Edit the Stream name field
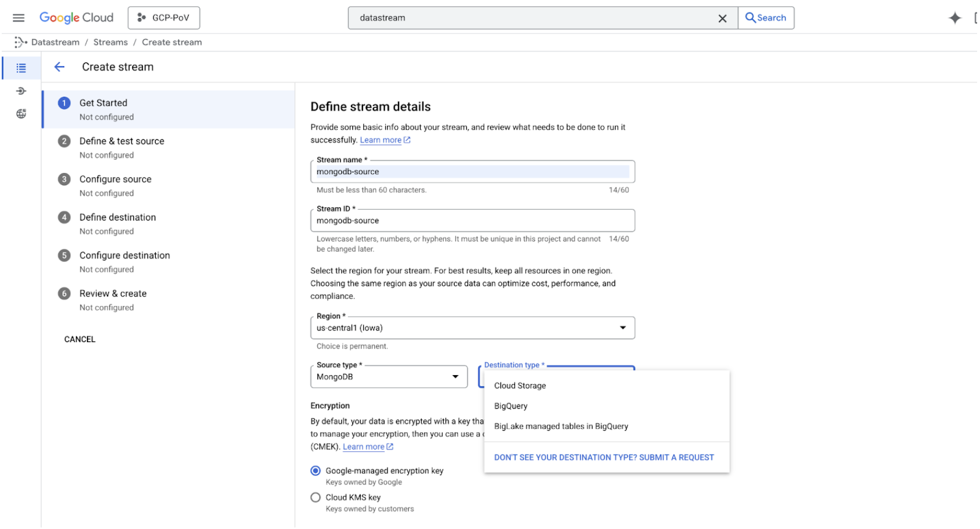 [472, 171]
